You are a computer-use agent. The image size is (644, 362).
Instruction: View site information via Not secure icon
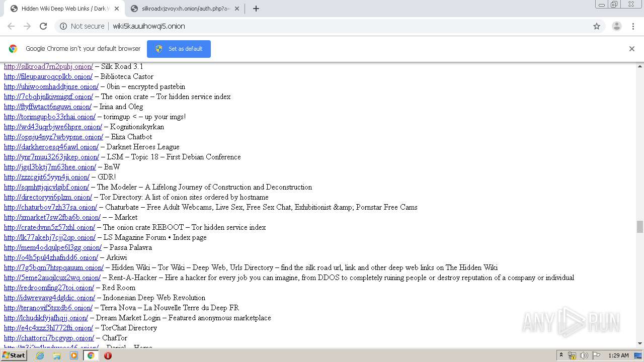pos(82,26)
